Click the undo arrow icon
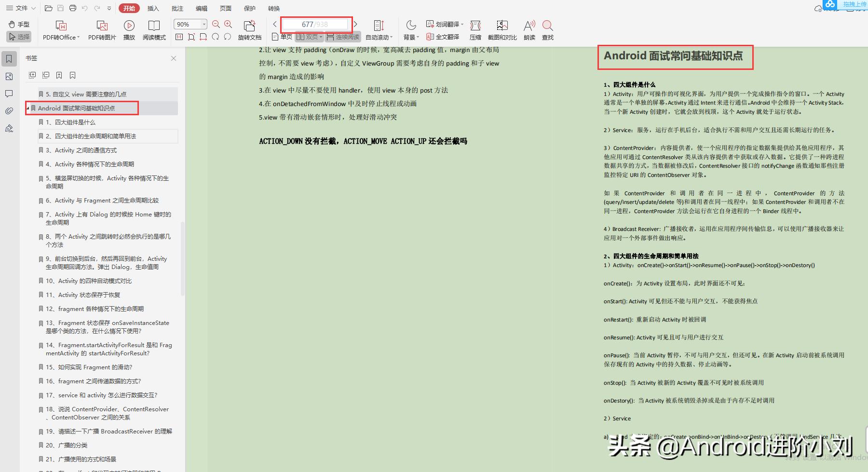 (85, 8)
